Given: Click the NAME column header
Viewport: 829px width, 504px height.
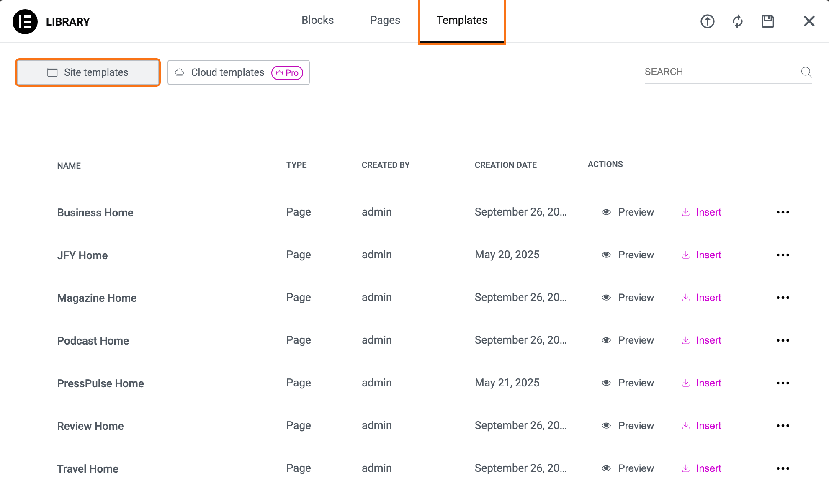Looking at the screenshot, I should [69, 166].
